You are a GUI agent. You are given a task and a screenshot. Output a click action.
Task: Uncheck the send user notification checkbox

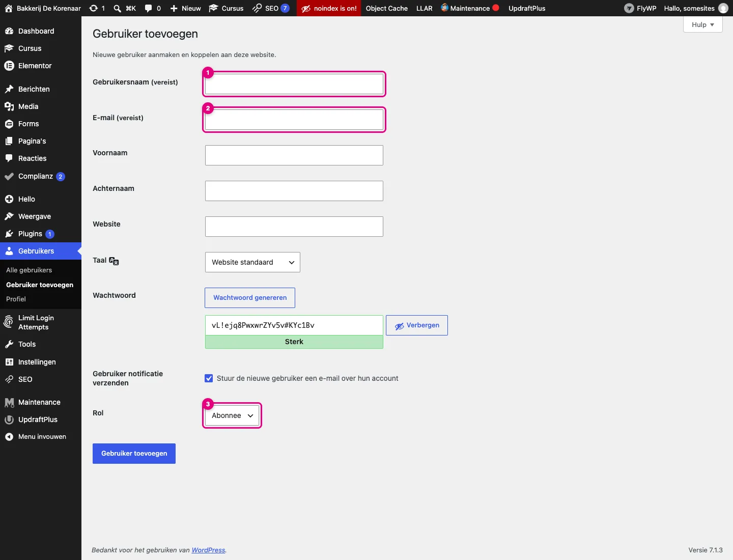[209, 378]
